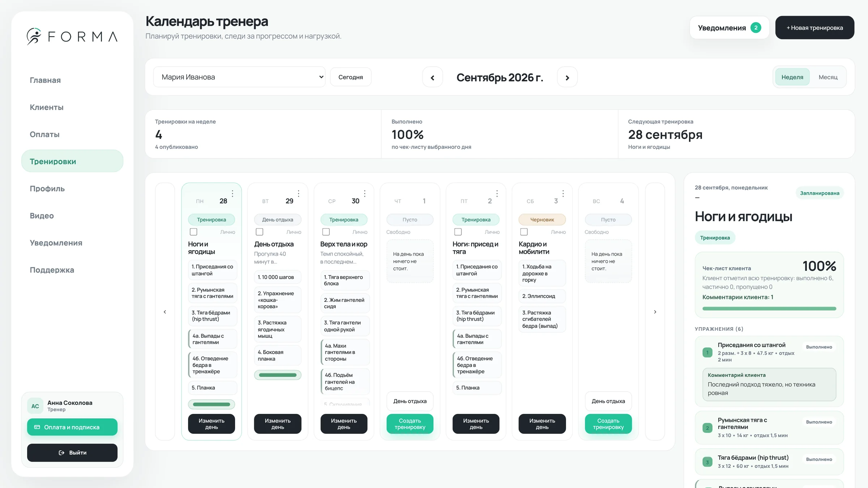Open Видео in sidebar
Viewport: 868px width, 488px height.
tap(72, 215)
